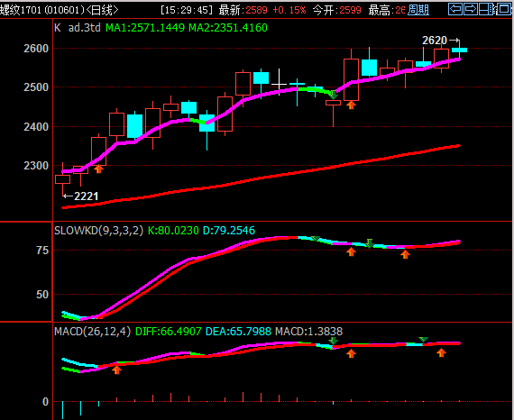The width and height of the screenshot is (514, 420).
Task: Click the 2500 price axis label
Action: 36,87
